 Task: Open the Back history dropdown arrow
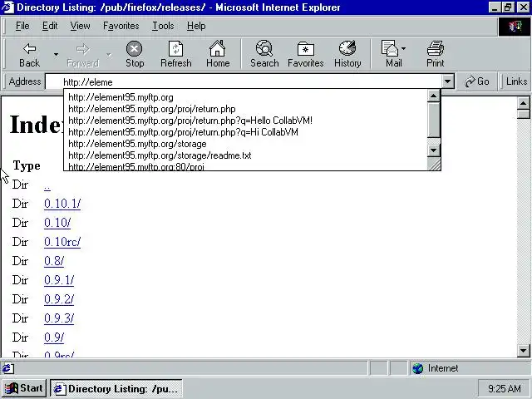(x=56, y=55)
